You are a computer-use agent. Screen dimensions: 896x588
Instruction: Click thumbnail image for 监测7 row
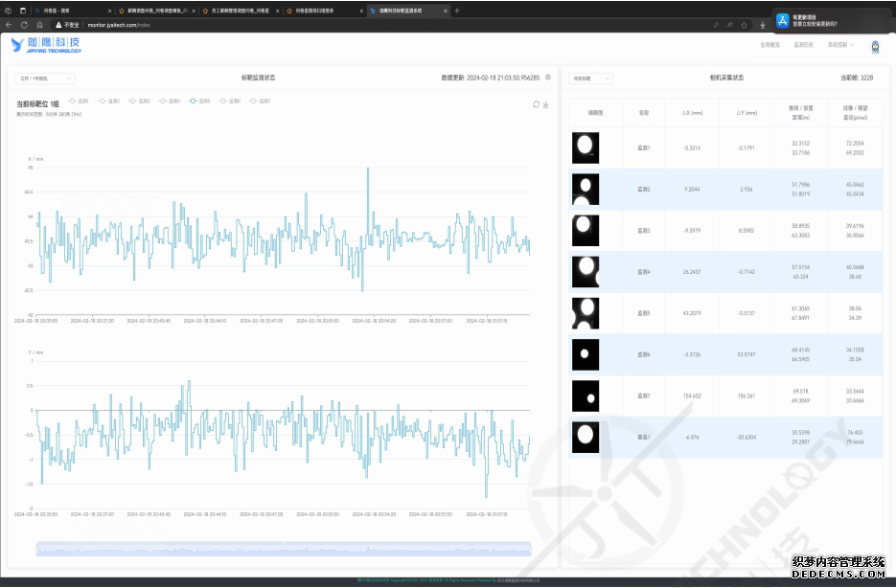[x=585, y=396]
